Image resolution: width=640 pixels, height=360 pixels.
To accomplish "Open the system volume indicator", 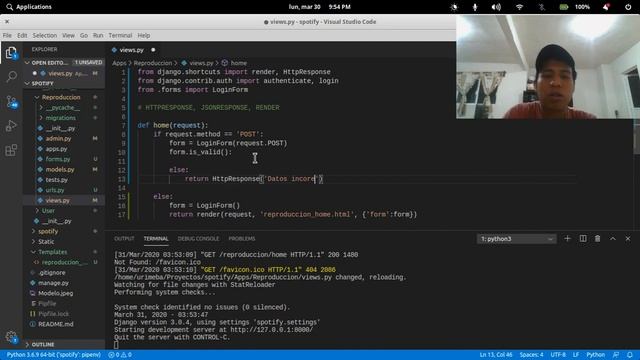I will (496, 7).
